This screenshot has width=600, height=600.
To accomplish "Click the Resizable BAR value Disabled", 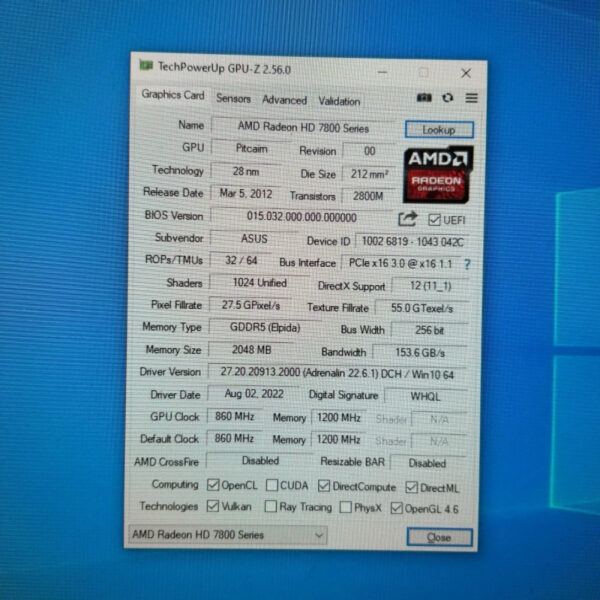I will (427, 463).
